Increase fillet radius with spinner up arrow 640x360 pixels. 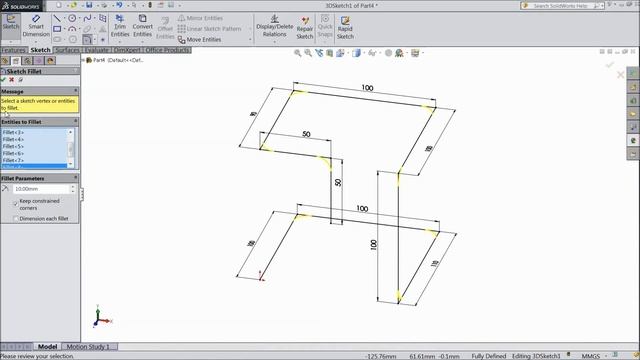coord(73,187)
